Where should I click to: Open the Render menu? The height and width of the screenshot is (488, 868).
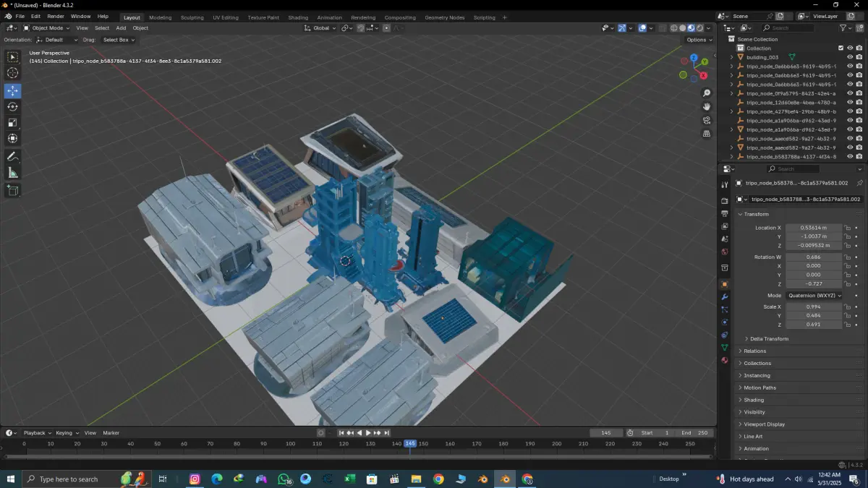(x=56, y=16)
